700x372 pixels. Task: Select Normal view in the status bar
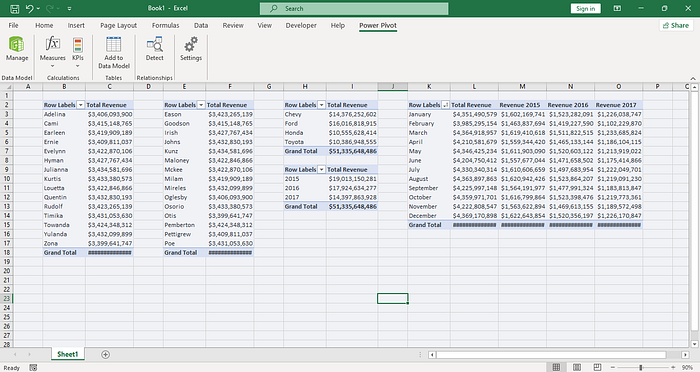coord(556,367)
